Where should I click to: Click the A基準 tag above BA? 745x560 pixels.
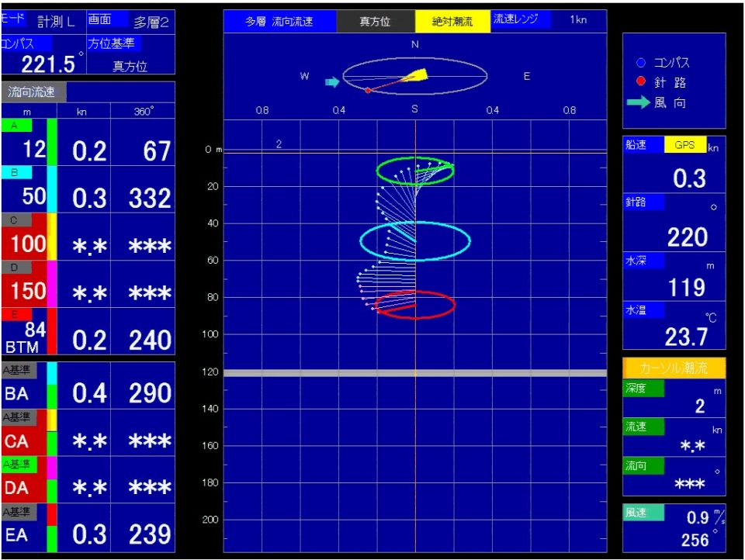coord(19,370)
